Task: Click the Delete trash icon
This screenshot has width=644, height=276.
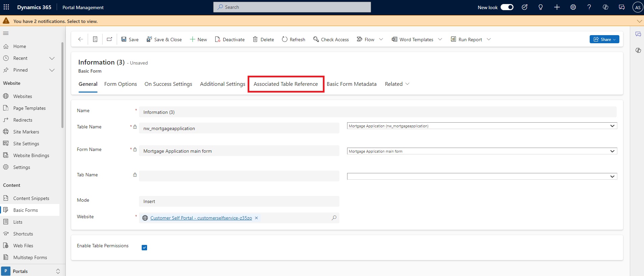Action: 255,40
